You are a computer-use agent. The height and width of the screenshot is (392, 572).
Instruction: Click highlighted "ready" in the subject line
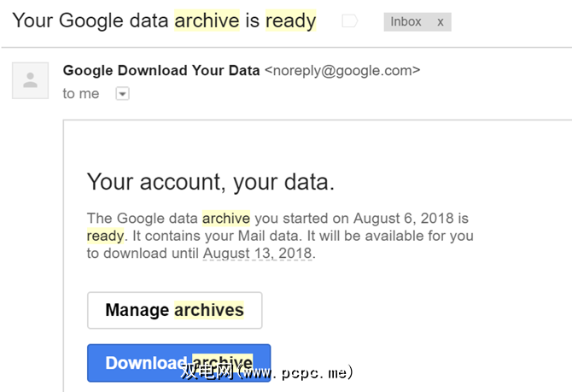290,20
